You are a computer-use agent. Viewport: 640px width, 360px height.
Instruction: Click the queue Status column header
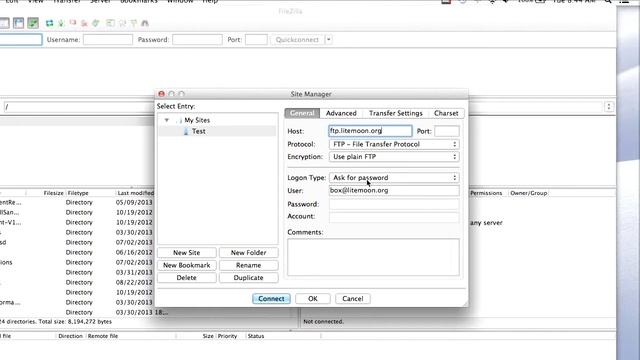pos(256,336)
